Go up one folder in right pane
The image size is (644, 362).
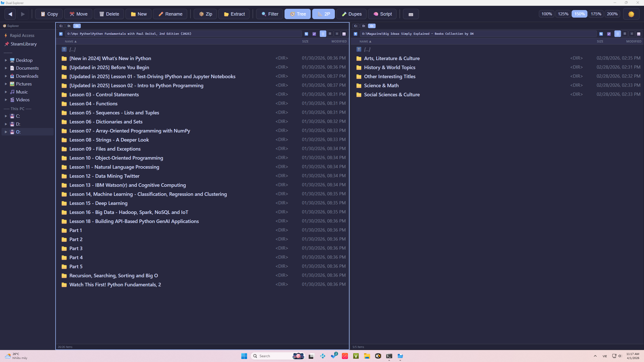[355, 34]
